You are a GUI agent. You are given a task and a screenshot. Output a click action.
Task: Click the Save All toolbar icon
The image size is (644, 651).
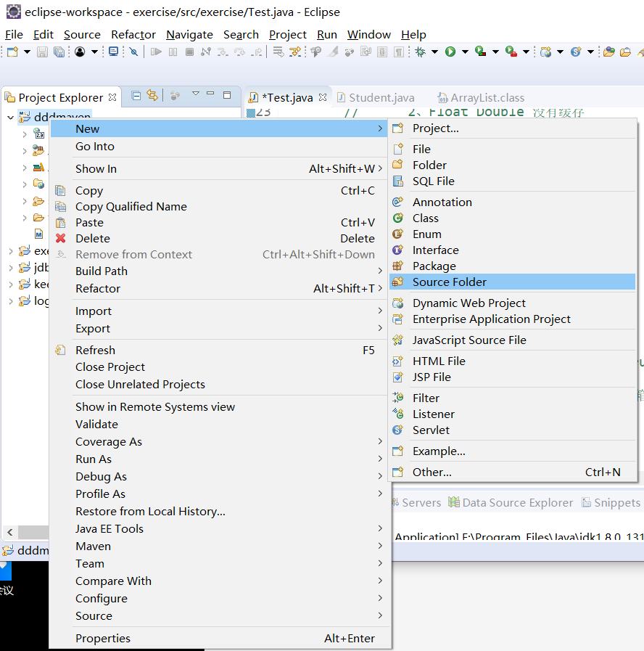pos(59,52)
